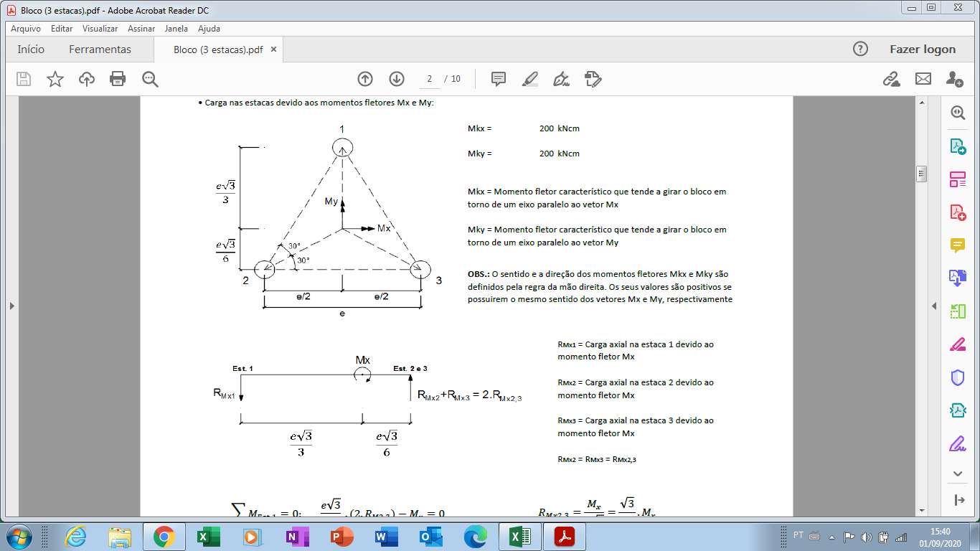Open Export PDF tool in right pane
980x551 pixels.
958,146
